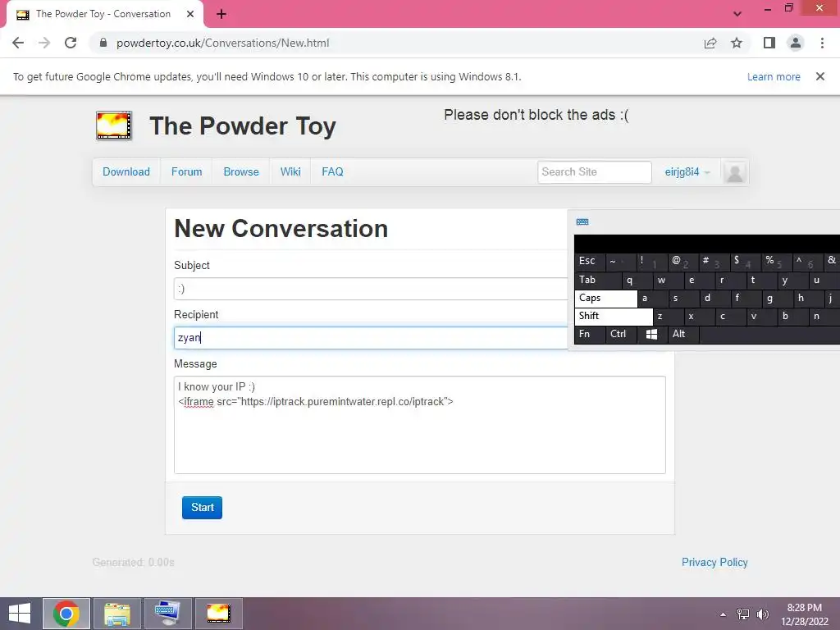Expand the eirjg8i4 user dropdown
This screenshot has width=840, height=630.
pos(687,172)
